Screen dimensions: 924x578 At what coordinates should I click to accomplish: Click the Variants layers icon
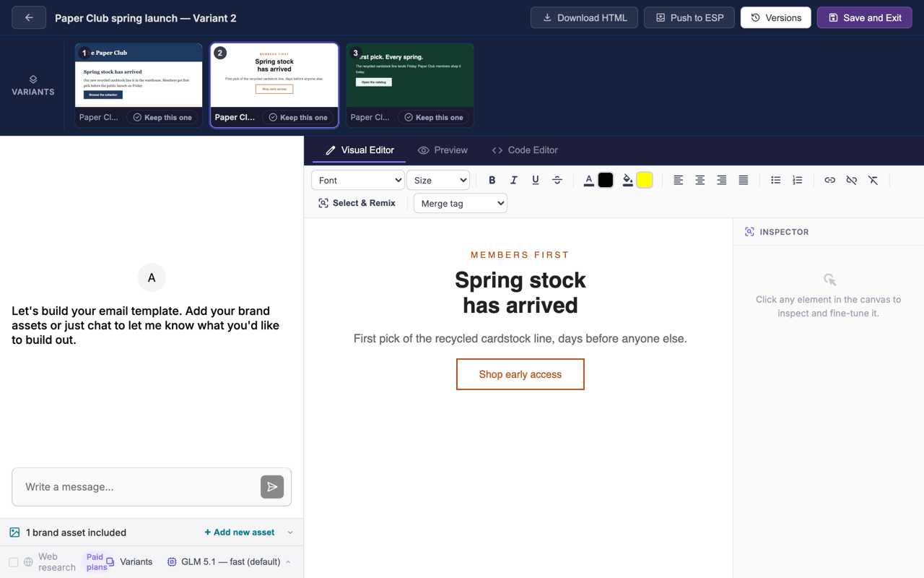pos(33,79)
